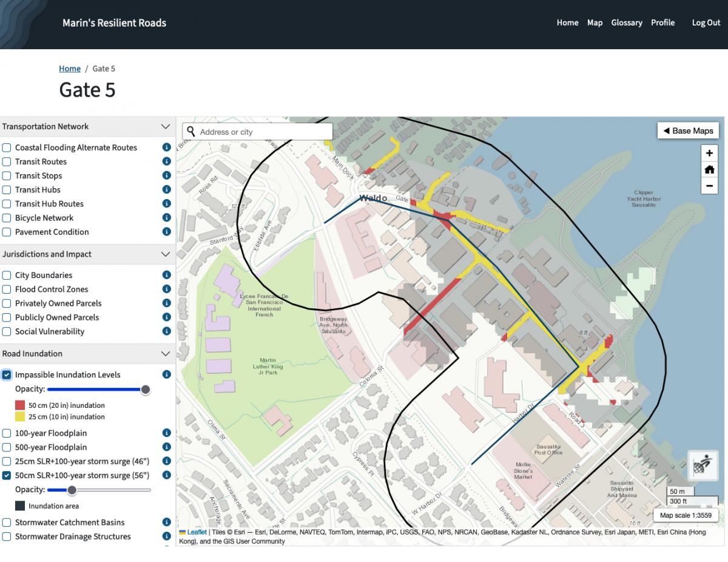Viewport: 728px width, 562px height.
Task: Enable Flood Control Zones layer
Action: [7, 289]
